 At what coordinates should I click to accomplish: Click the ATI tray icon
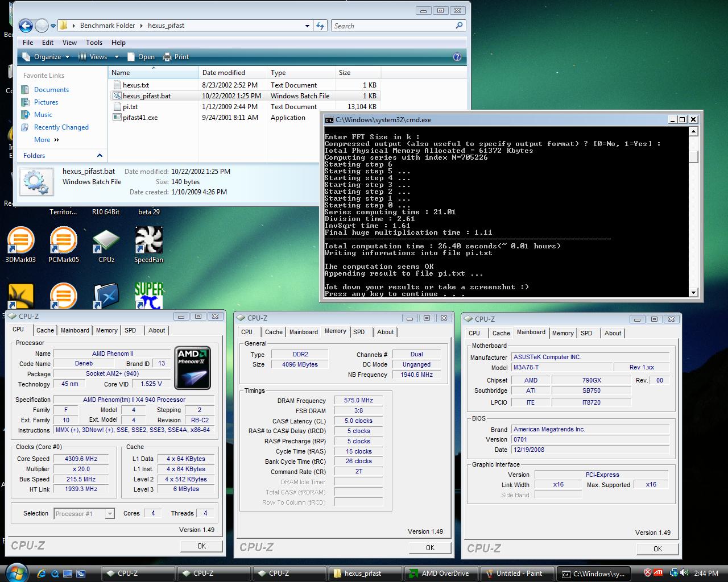coord(657,573)
